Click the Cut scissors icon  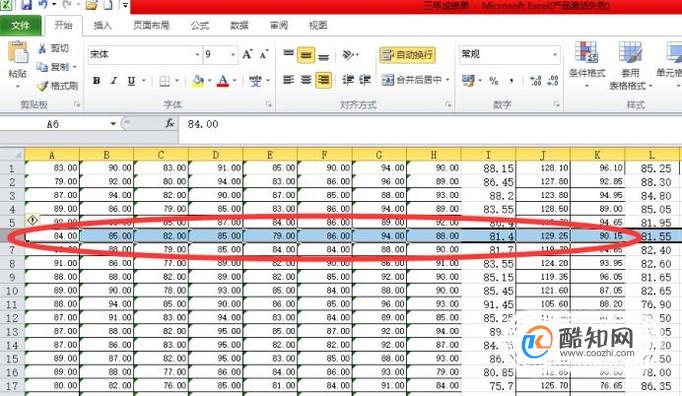point(43,48)
